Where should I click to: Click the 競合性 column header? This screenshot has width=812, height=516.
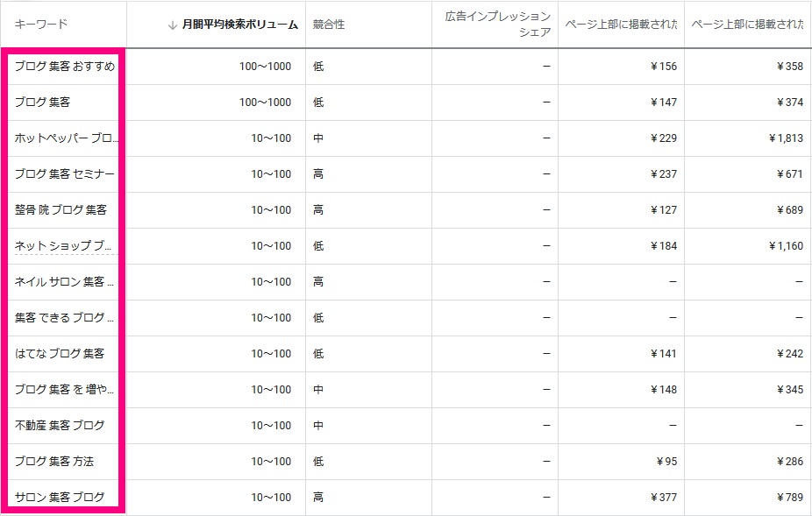click(x=329, y=25)
